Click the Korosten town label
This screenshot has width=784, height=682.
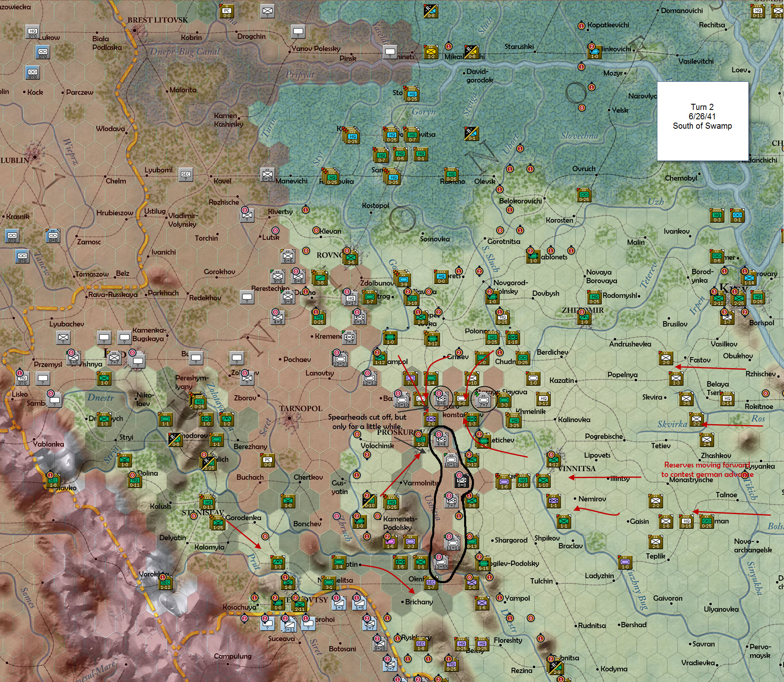559,220
